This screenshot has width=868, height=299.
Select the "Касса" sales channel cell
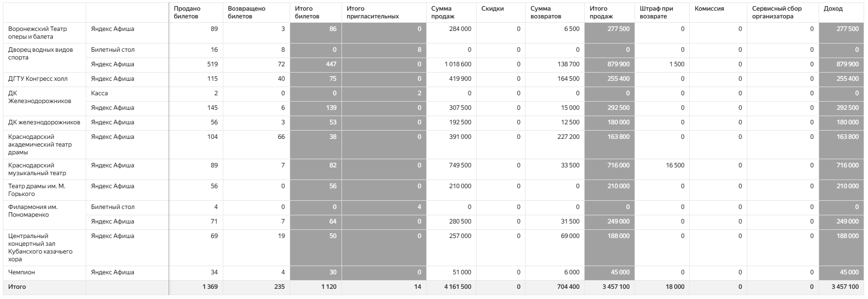99,93
